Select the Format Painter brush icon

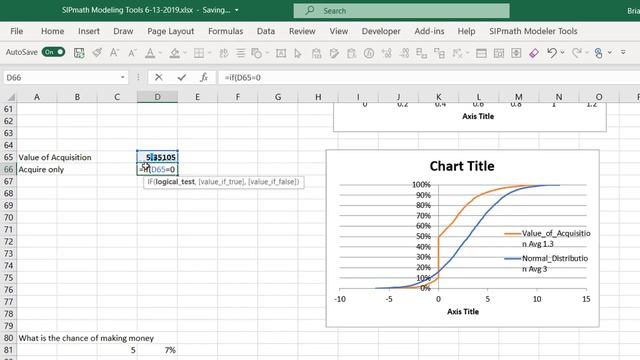tap(97, 53)
